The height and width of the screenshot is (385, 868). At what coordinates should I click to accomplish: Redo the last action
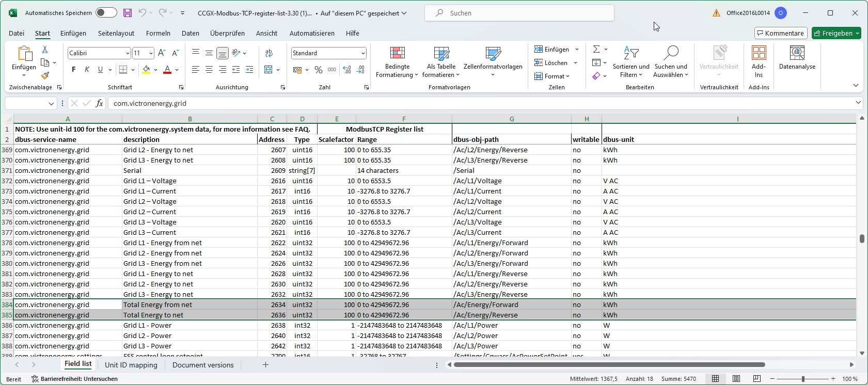pyautogui.click(x=163, y=13)
